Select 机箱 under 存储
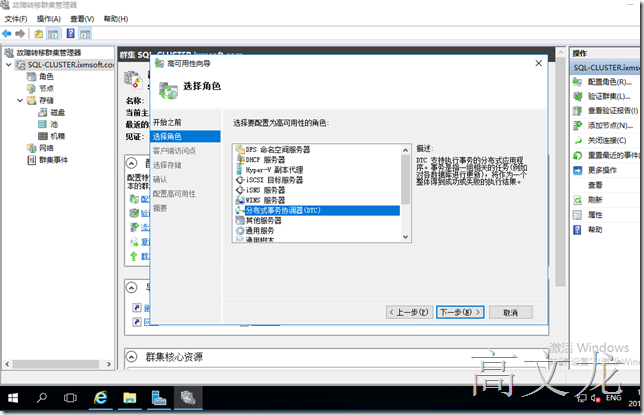Viewport: 644px width, 415px height. click(x=58, y=136)
